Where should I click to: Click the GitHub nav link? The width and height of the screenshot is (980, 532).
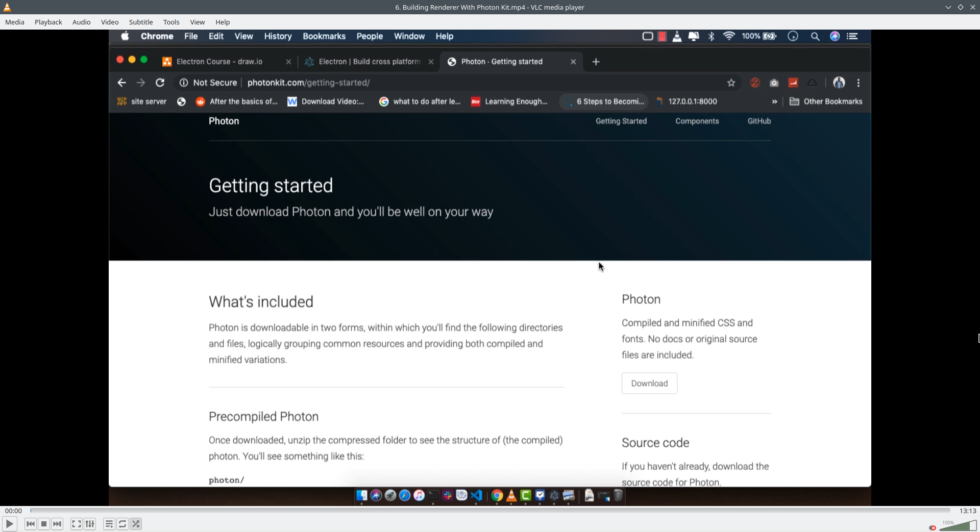coord(759,121)
